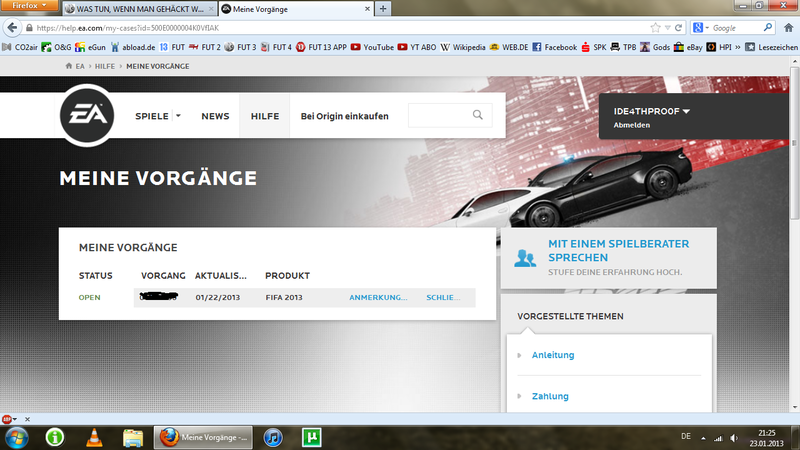Open the O&G bookmark
The height and width of the screenshot is (450, 800).
(57, 47)
